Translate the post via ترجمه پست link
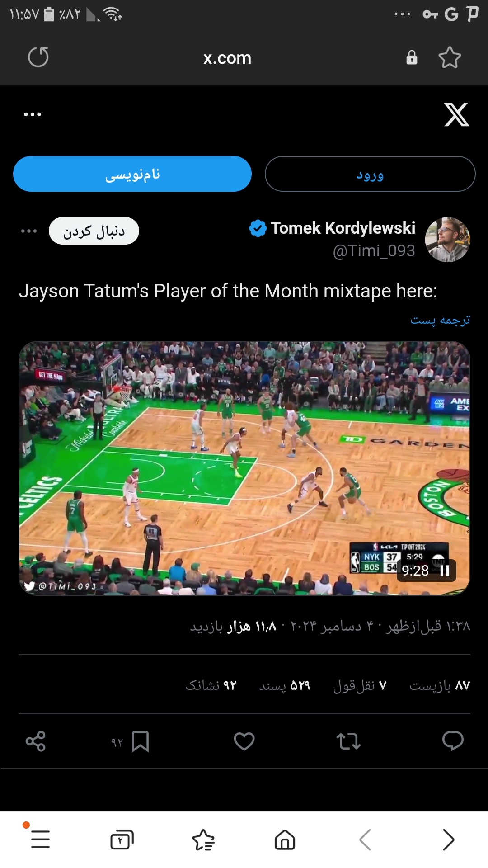The image size is (488, 868). [440, 320]
